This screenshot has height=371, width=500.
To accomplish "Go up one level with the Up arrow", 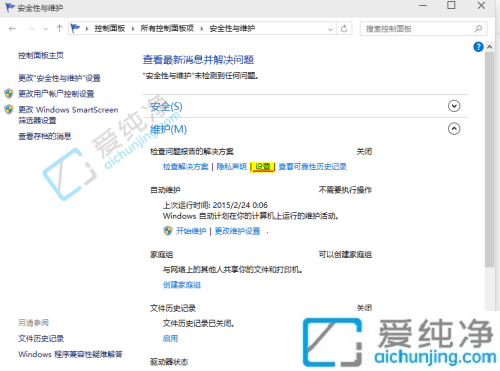I will [59, 29].
